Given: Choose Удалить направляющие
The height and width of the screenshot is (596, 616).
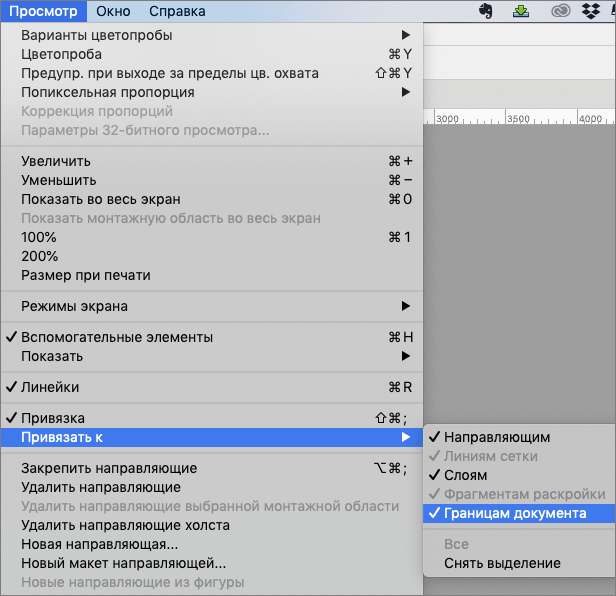Looking at the screenshot, I should tap(212, 487).
